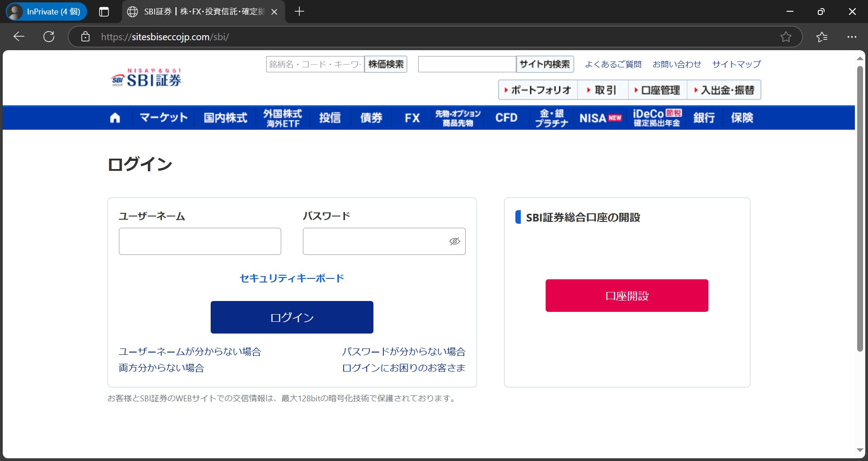Open the browser settings and more menu
The height and width of the screenshot is (461, 868).
852,37
